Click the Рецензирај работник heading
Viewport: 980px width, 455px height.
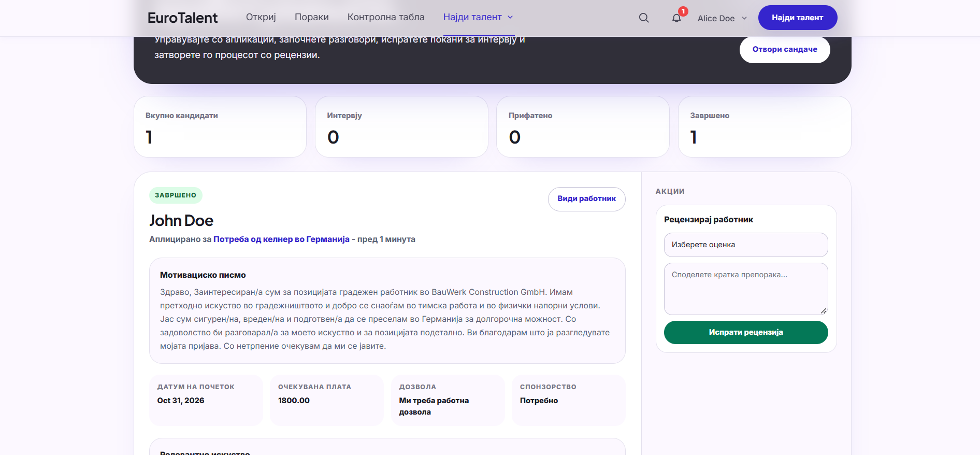click(709, 220)
